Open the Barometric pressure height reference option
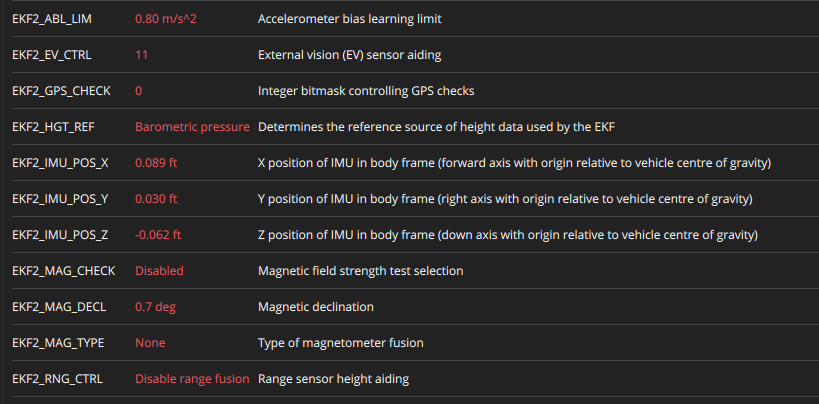This screenshot has width=819, height=404. 192,127
